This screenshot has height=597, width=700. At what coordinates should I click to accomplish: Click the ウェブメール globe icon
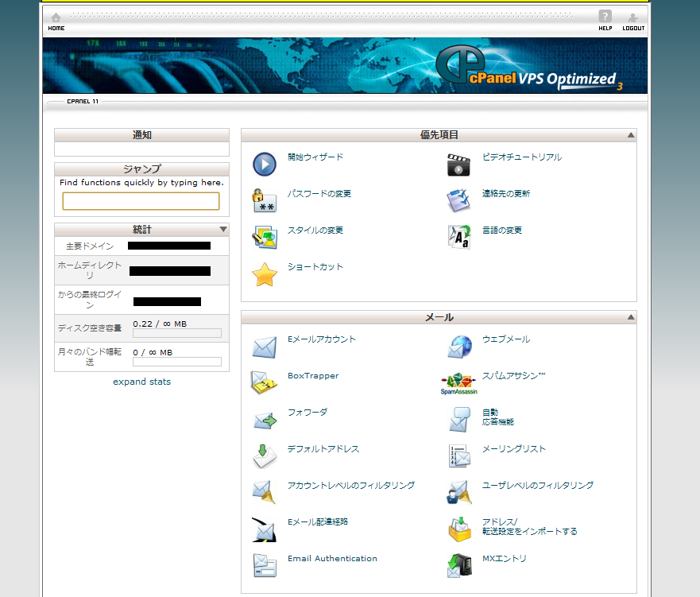pyautogui.click(x=458, y=347)
